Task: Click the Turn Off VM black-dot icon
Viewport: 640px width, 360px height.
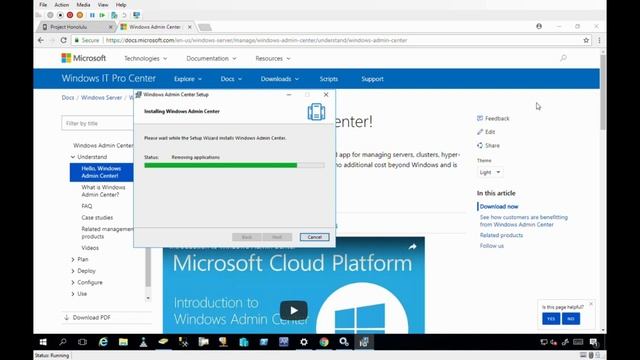Action: pos(60,15)
